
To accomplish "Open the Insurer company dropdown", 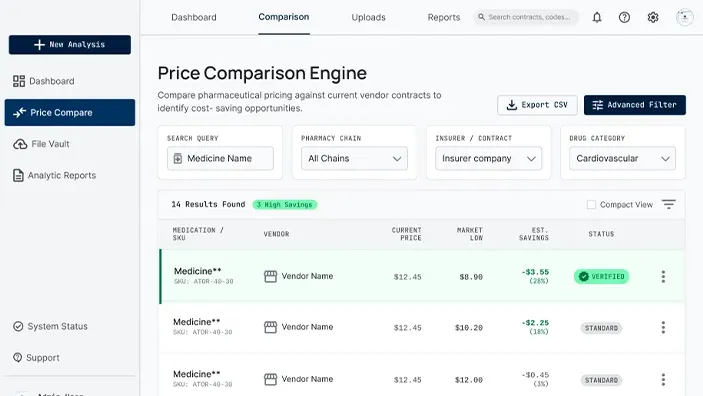I will [488, 158].
